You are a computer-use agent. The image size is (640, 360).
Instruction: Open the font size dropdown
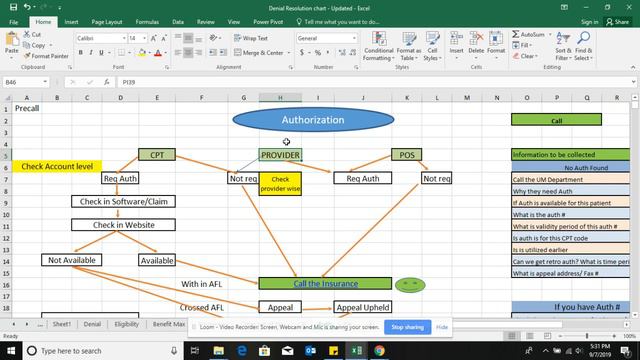tap(144, 38)
